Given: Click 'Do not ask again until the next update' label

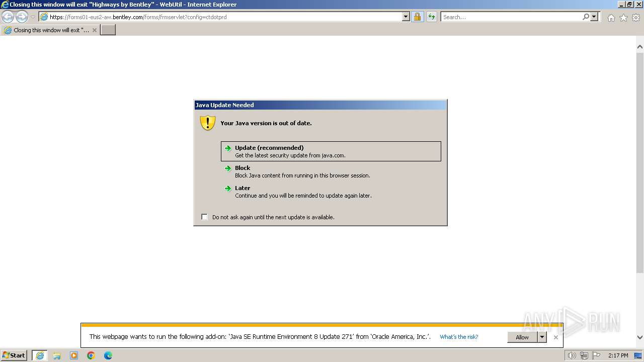Looking at the screenshot, I should pos(273,217).
